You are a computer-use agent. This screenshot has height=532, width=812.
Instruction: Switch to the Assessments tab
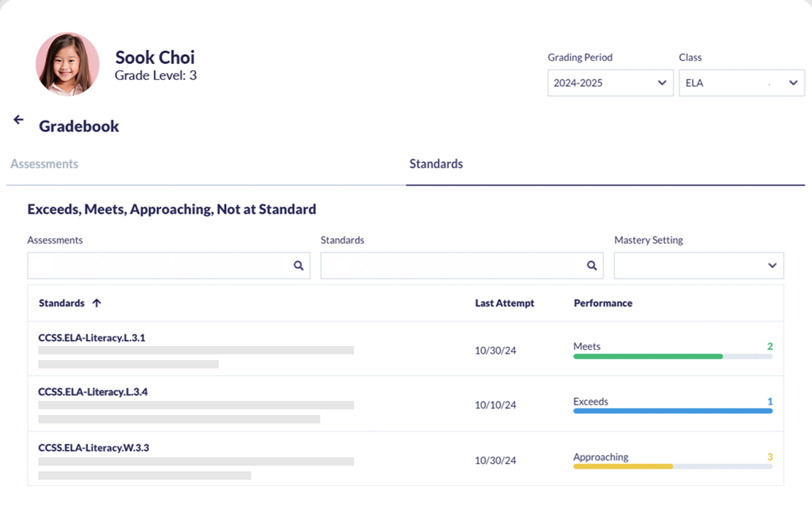(x=45, y=164)
